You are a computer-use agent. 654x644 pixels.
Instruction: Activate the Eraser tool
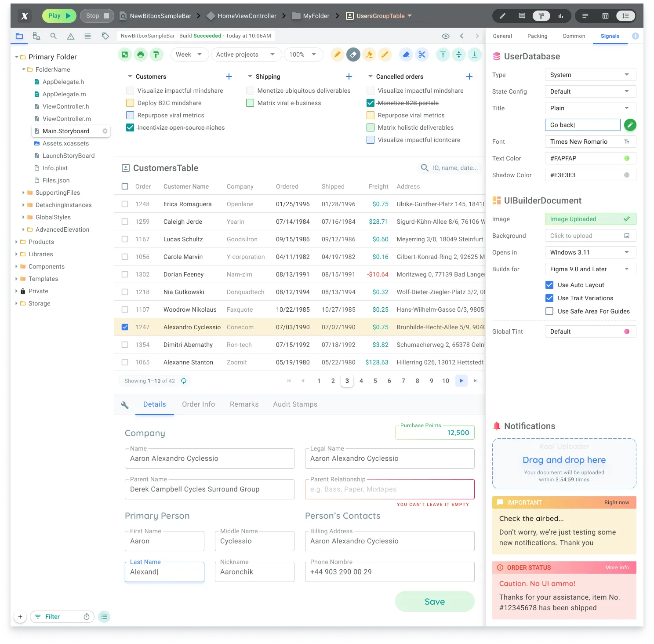coord(353,55)
